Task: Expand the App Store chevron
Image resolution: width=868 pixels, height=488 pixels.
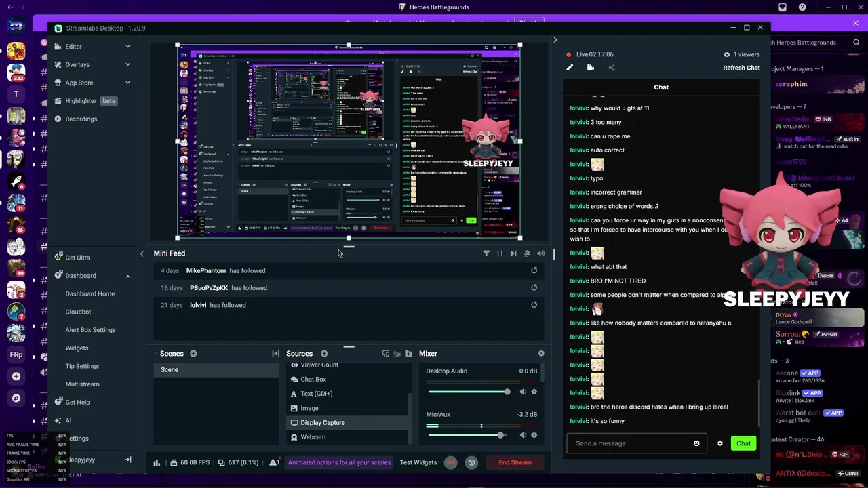Action: click(x=127, y=83)
